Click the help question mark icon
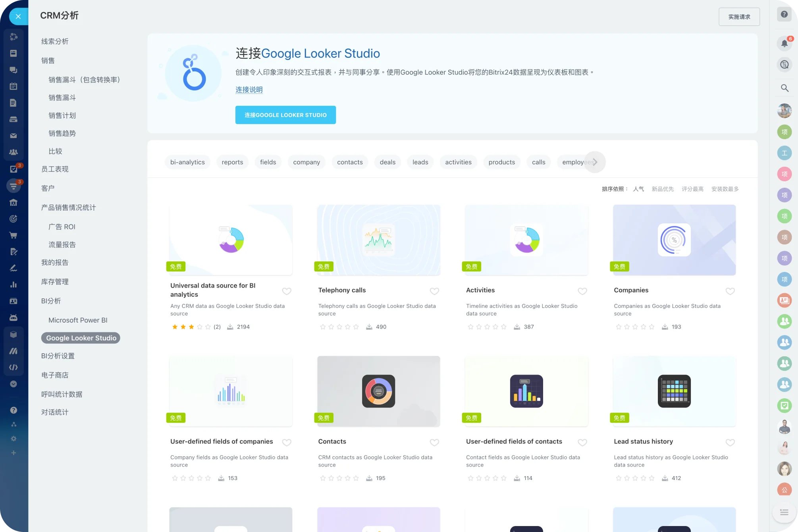Screen dimensions: 798x532 (784, 14)
